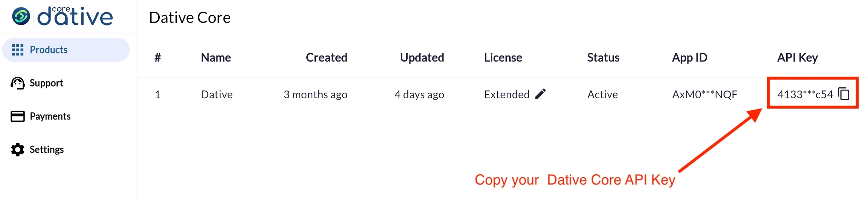The height and width of the screenshot is (203, 868).
Task: Select the Dative product name
Action: pos(217,95)
